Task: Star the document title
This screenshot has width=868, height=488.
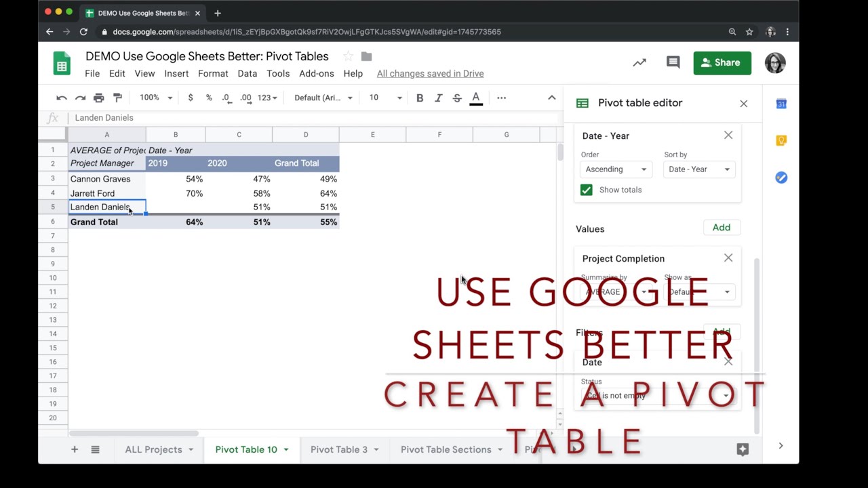Action: (348, 56)
